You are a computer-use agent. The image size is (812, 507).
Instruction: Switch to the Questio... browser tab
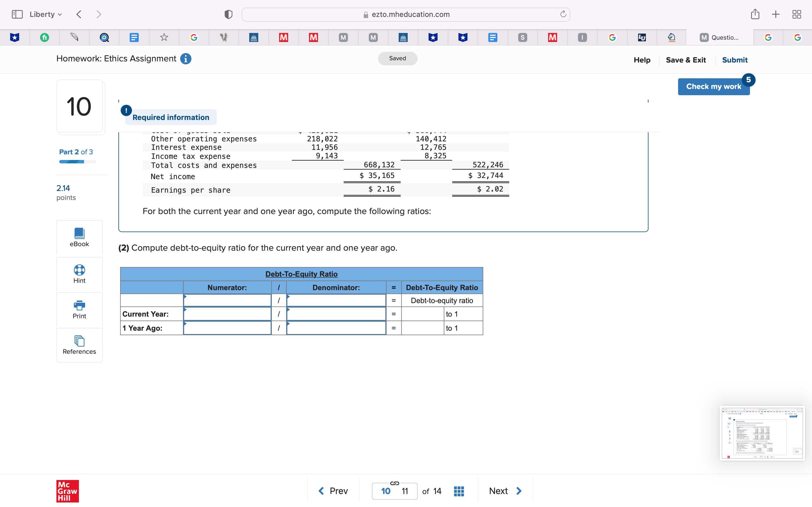point(720,37)
